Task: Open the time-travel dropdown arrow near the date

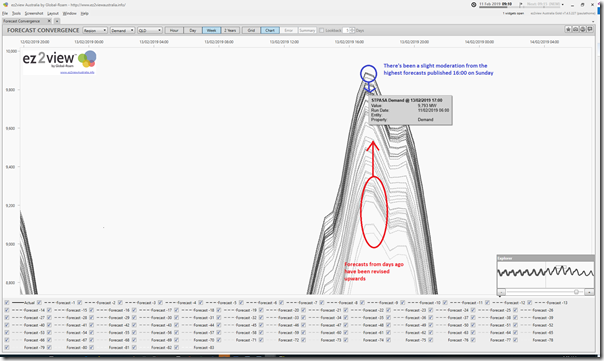Action: click(x=562, y=4)
